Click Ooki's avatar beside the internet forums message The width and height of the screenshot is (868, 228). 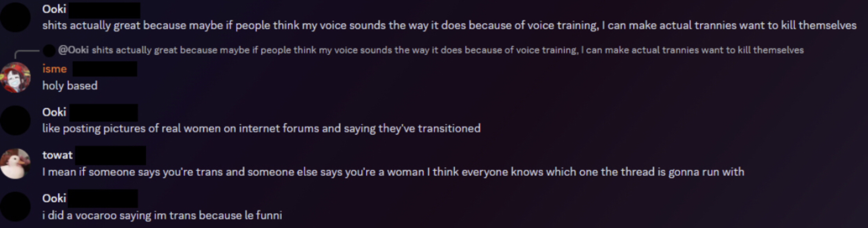(x=15, y=120)
